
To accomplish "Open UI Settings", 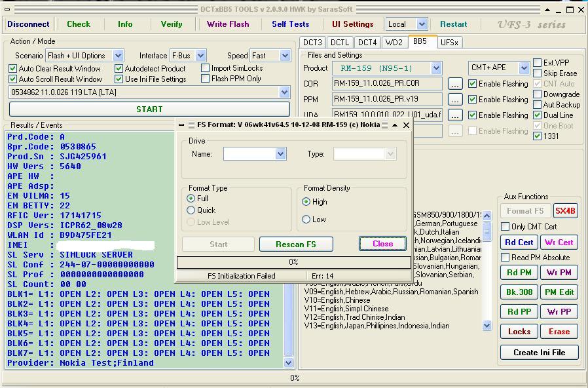I will point(352,24).
